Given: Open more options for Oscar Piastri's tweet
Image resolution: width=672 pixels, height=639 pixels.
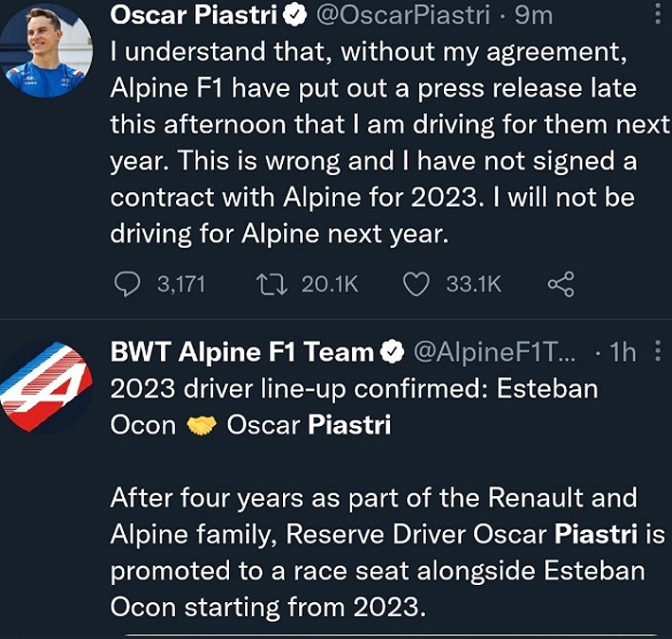Looking at the screenshot, I should click(x=659, y=13).
